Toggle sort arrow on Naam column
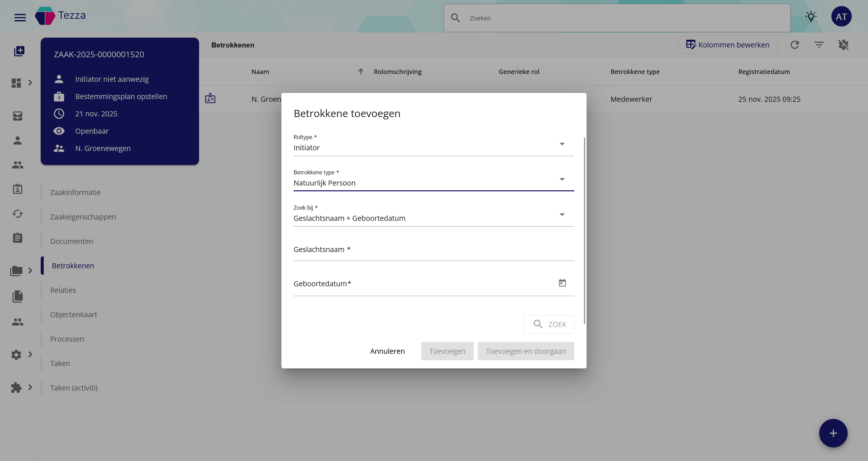 click(x=360, y=72)
